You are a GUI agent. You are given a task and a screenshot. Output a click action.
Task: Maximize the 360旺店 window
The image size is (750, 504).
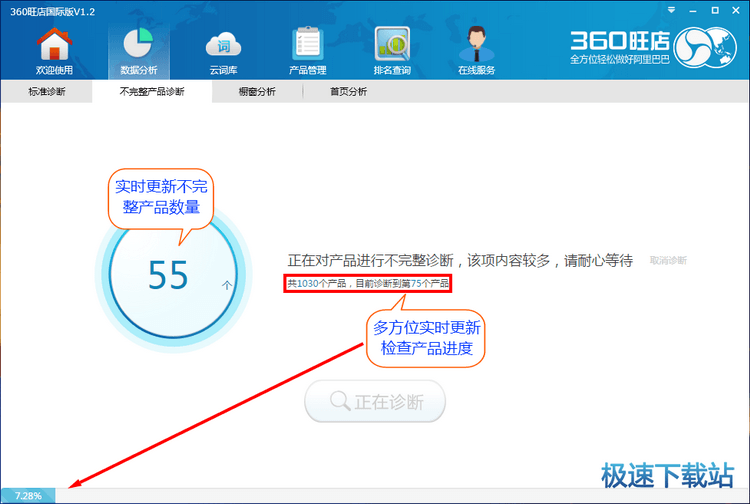(715, 10)
